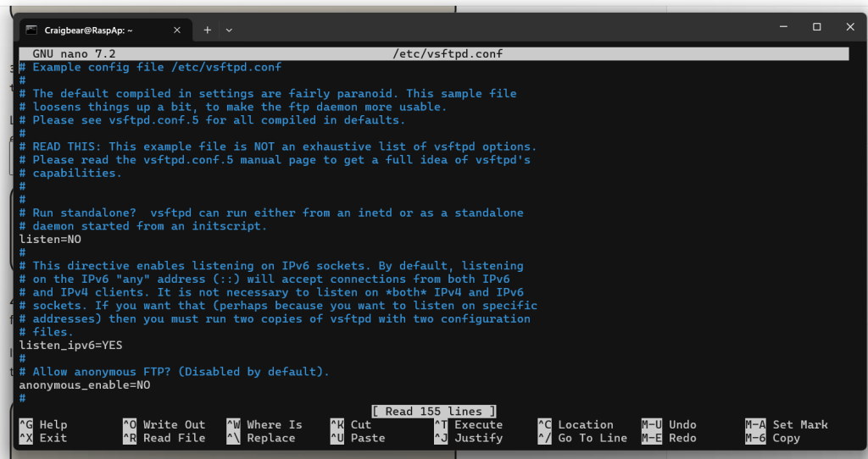Open ^/ Go To Line shortcut
Image resolution: width=868 pixels, height=459 pixels.
point(582,438)
